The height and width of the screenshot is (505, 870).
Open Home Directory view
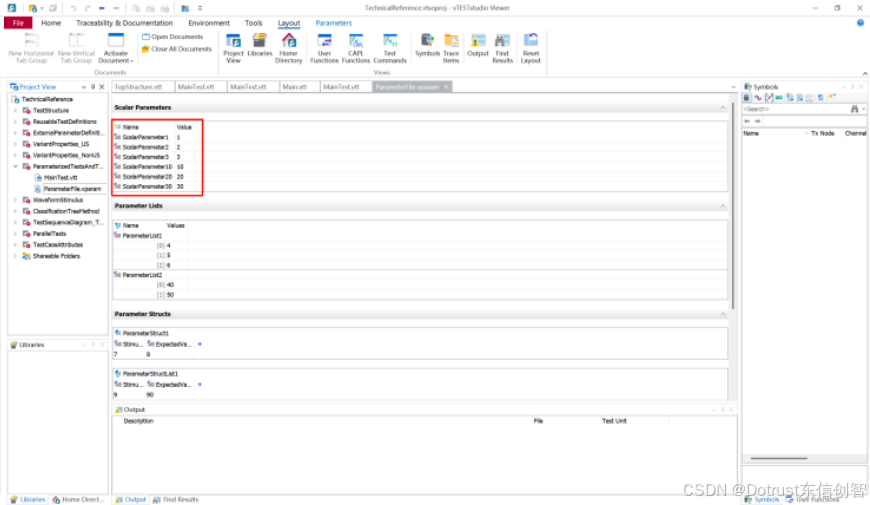pyautogui.click(x=289, y=48)
